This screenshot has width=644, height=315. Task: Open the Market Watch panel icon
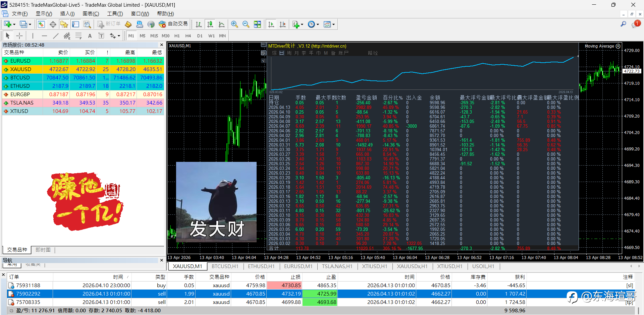[x=41, y=24]
